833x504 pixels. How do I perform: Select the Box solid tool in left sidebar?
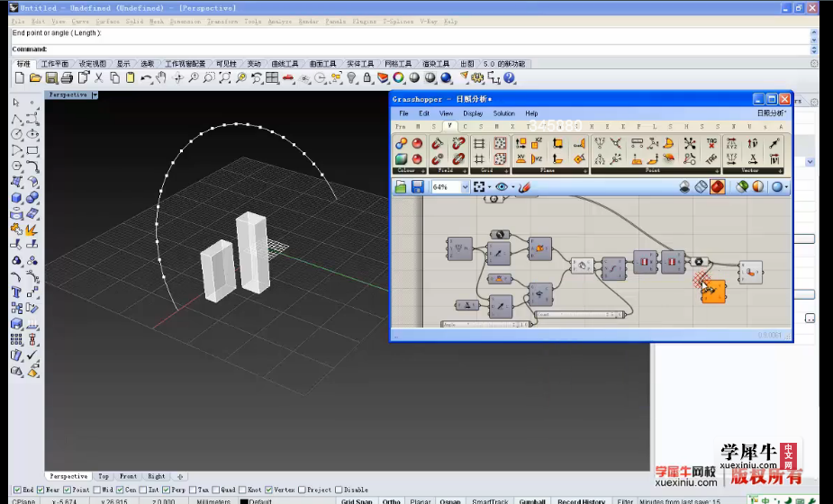tap(17, 198)
